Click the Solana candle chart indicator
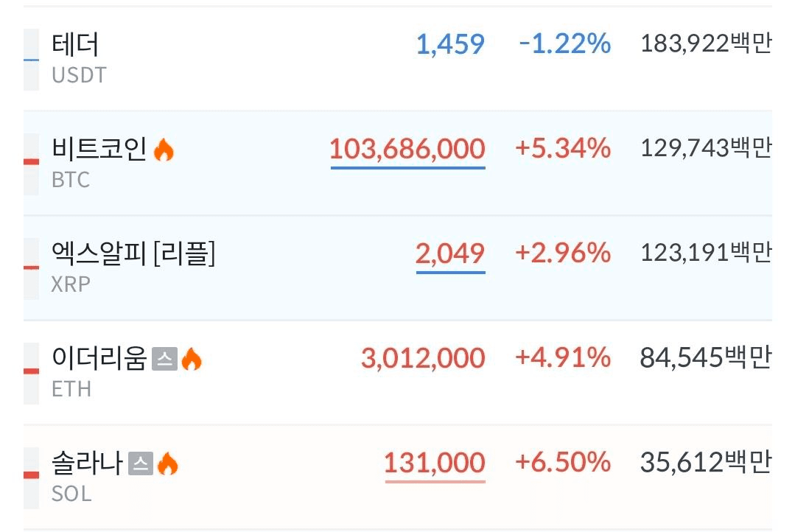Viewport: 795px width, 532px height. click(x=31, y=476)
